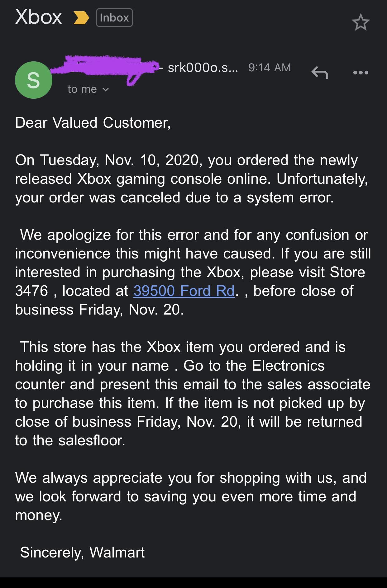The image size is (387, 588).
Task: Expand the "to me" recipient details
Action: pyautogui.click(x=82, y=90)
